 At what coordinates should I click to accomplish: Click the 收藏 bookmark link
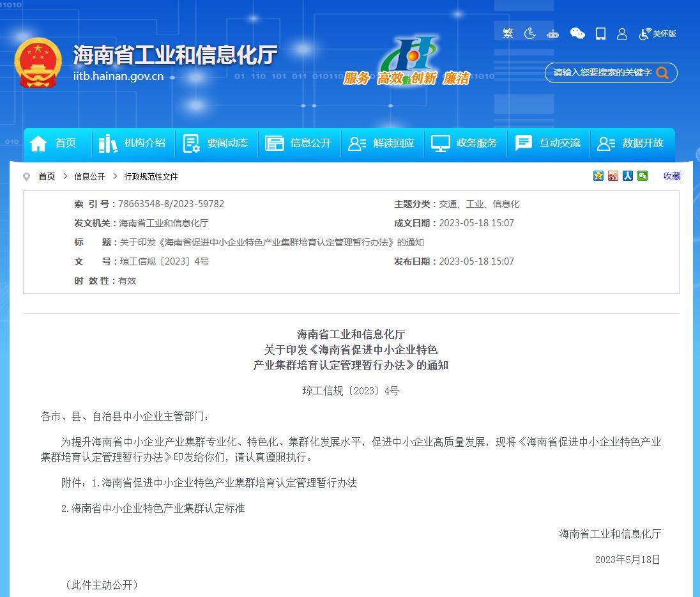672,176
